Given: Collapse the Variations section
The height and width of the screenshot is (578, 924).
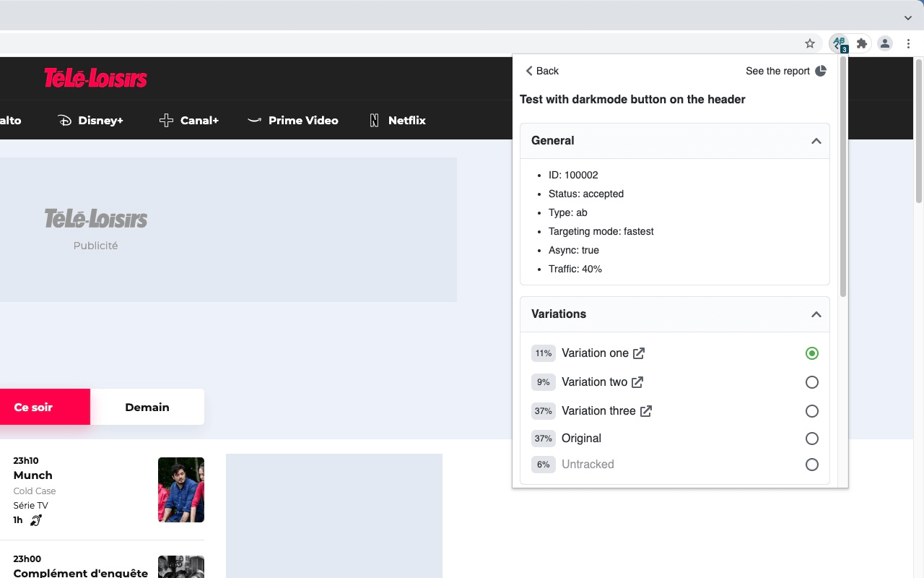Looking at the screenshot, I should pos(816,314).
